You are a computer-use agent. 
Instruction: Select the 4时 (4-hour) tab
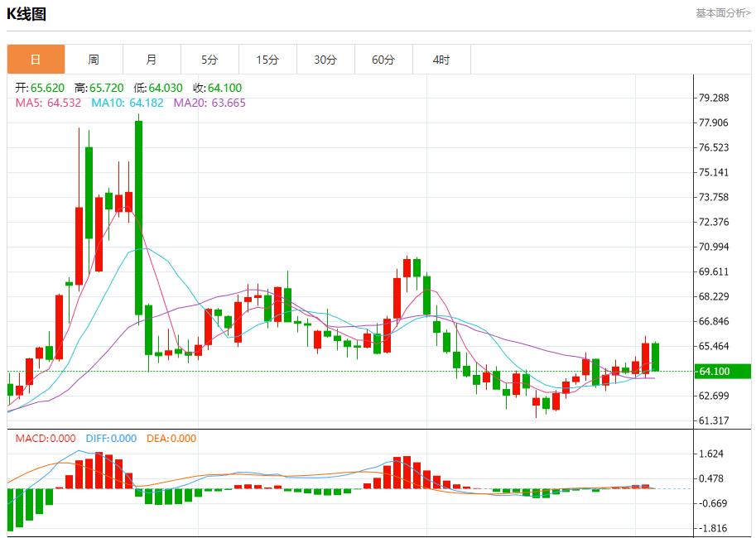coord(442,59)
